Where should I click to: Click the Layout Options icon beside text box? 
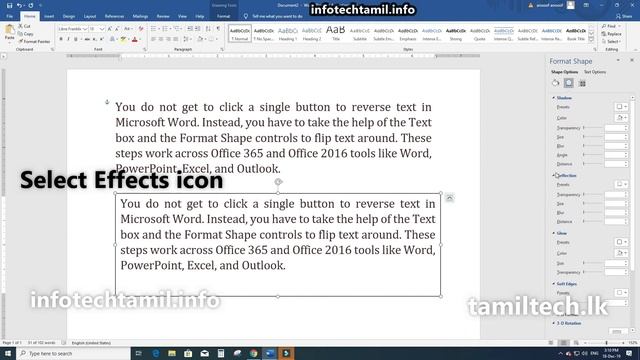pyautogui.click(x=449, y=198)
